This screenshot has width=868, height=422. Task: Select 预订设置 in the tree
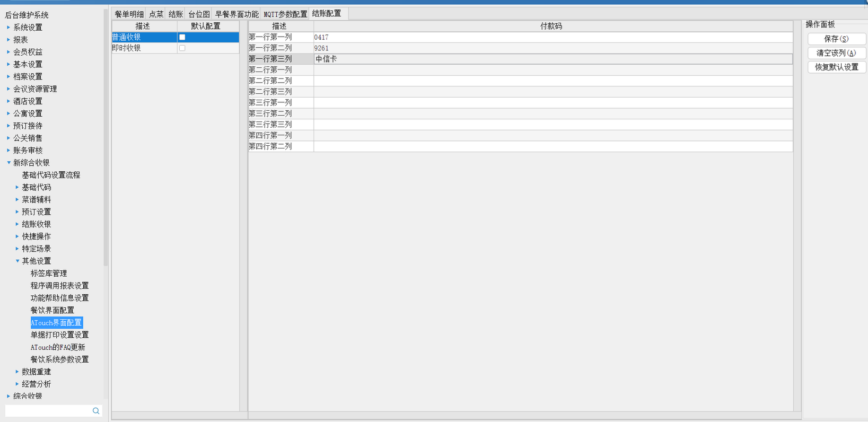[x=37, y=212]
